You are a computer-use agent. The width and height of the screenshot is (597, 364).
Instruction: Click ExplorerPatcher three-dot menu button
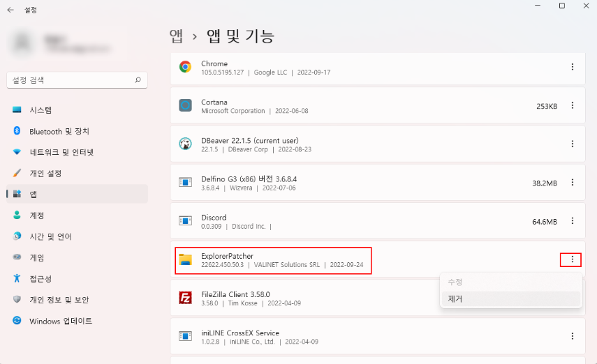[573, 260]
